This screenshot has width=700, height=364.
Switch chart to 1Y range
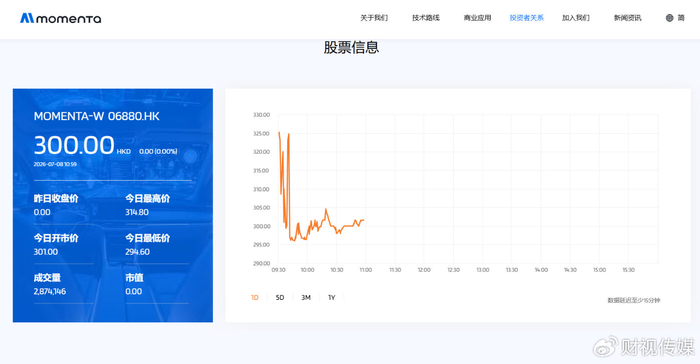point(332,297)
